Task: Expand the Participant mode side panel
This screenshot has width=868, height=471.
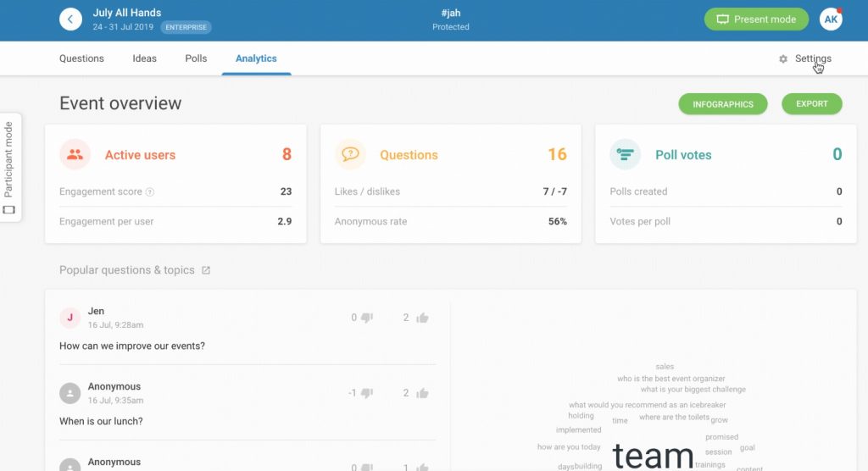Action: (x=9, y=167)
